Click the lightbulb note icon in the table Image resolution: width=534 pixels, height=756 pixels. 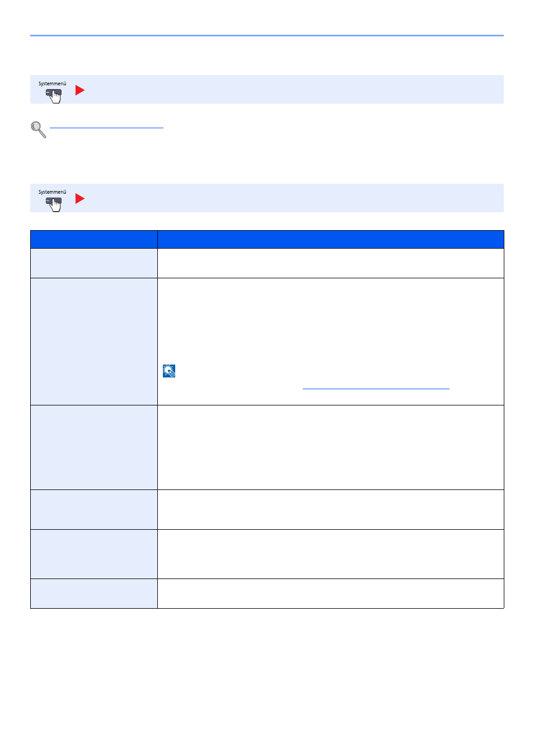point(169,371)
